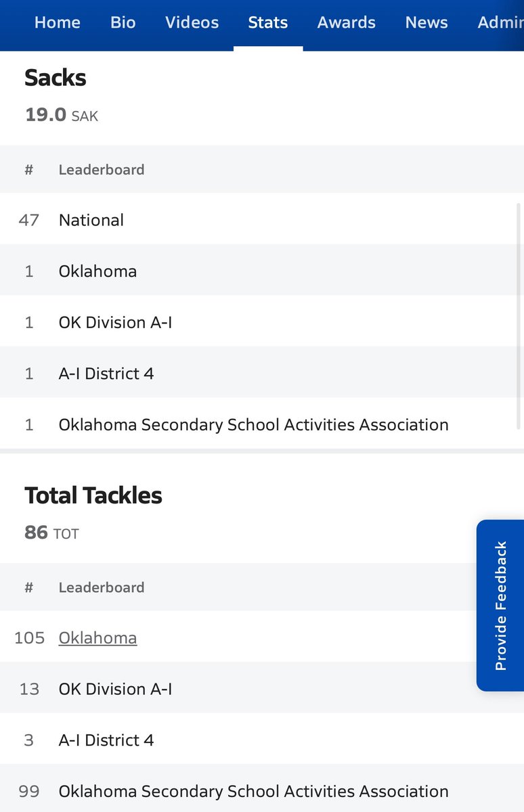Viewport: 524px width, 812px height.
Task: Open the Home tab
Action: point(58,22)
